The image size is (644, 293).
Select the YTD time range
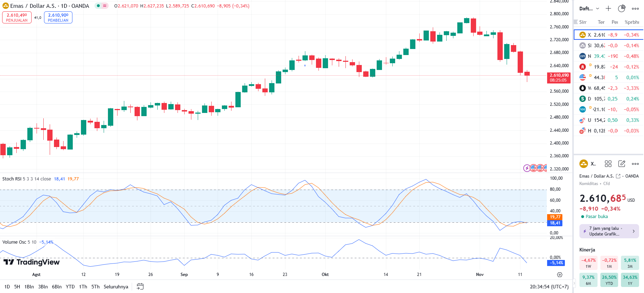coord(70,287)
